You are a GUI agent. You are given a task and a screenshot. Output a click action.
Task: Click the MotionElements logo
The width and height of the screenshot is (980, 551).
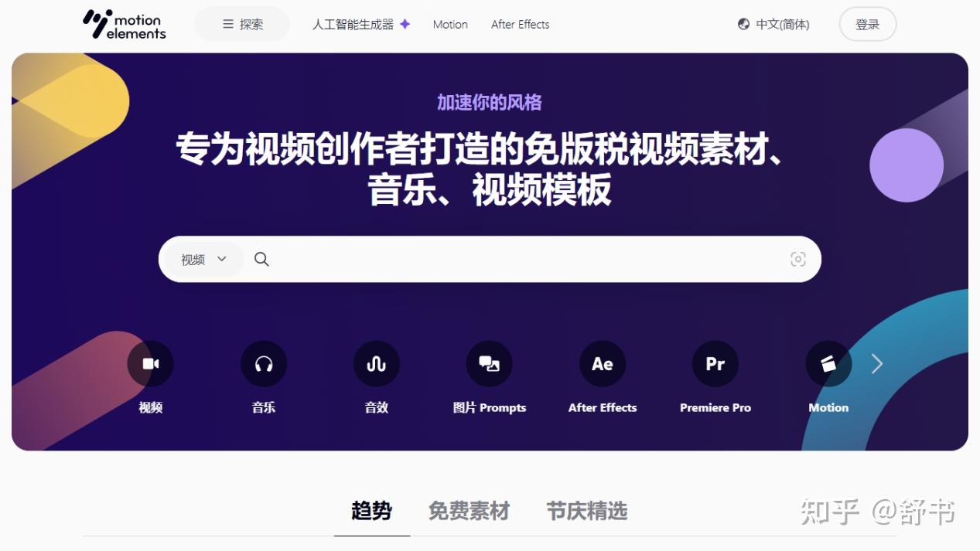point(125,24)
